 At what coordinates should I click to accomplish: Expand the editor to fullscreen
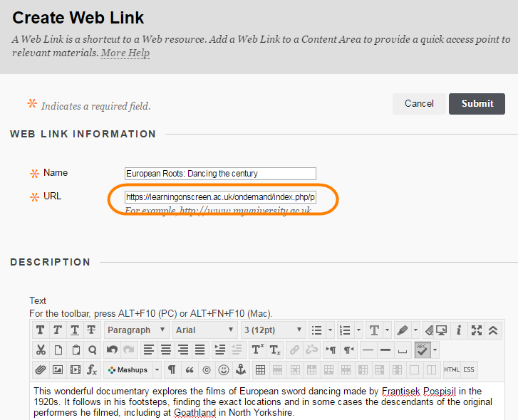coord(476,330)
